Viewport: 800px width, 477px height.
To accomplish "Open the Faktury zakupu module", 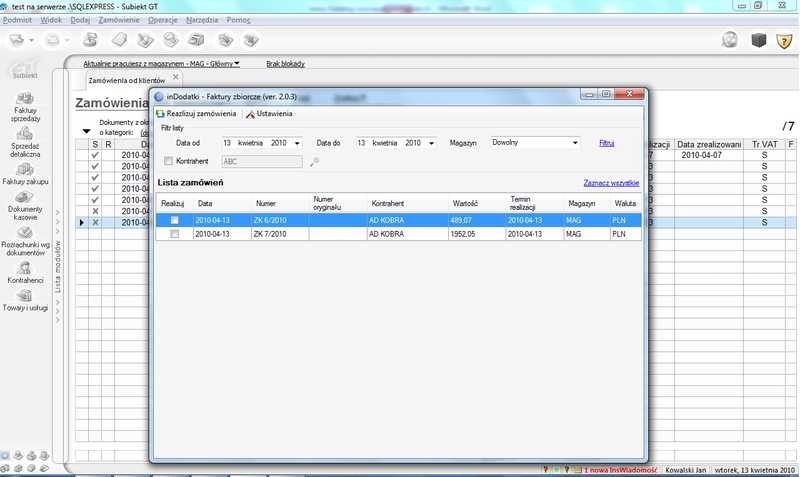I will 25,174.
